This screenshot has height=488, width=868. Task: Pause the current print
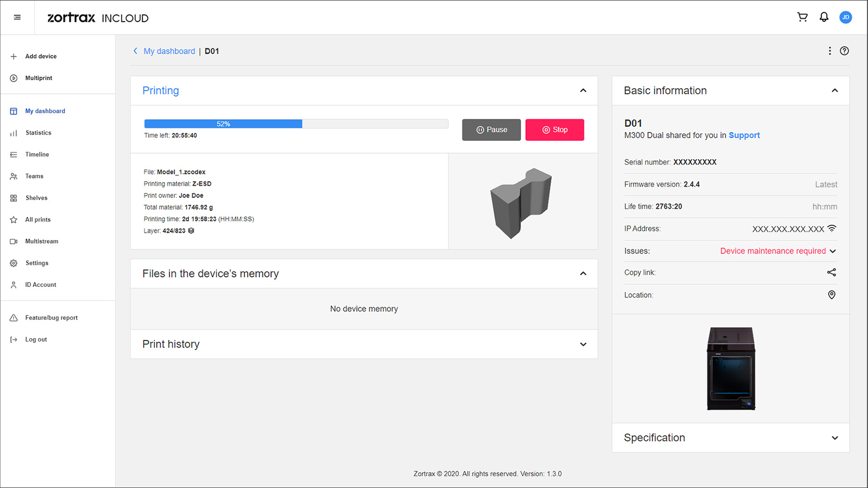click(x=491, y=130)
